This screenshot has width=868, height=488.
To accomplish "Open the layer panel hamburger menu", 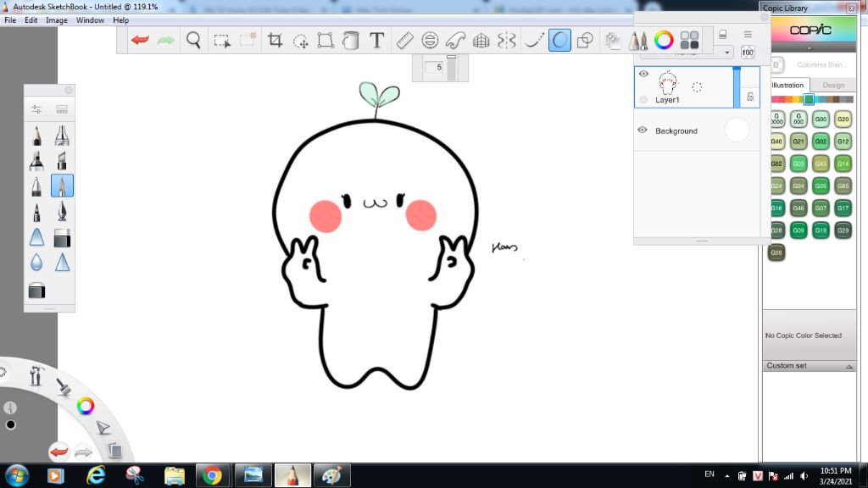I will pos(748,34).
